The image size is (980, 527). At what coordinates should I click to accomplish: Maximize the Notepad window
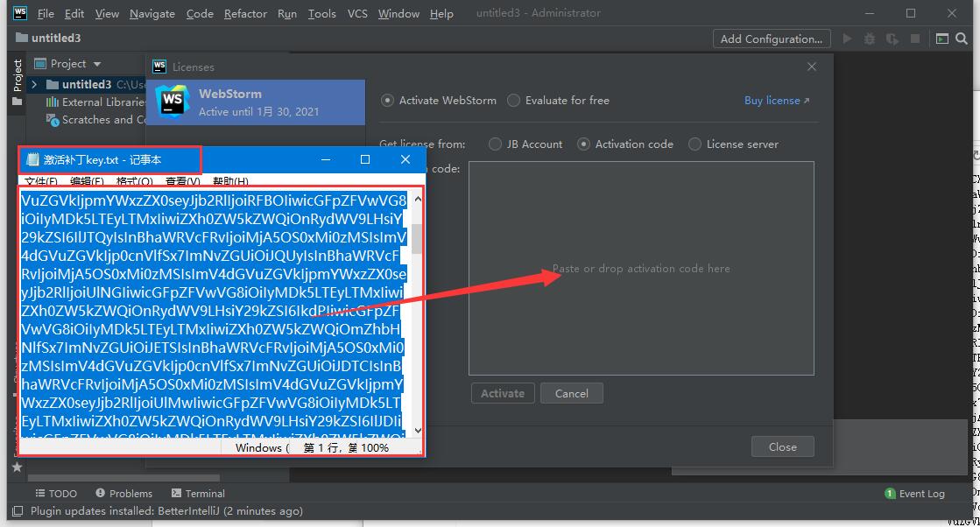pos(365,159)
